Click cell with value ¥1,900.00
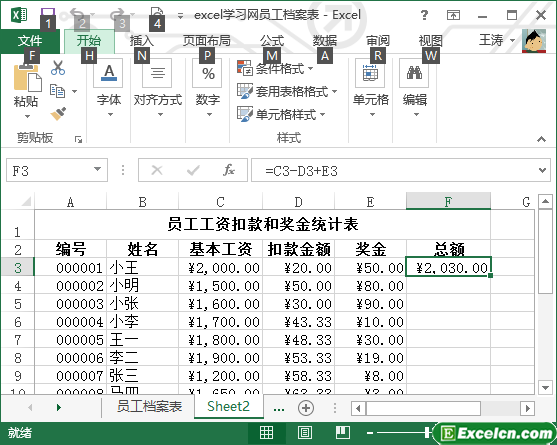557x445 pixels. pyautogui.click(x=220, y=358)
